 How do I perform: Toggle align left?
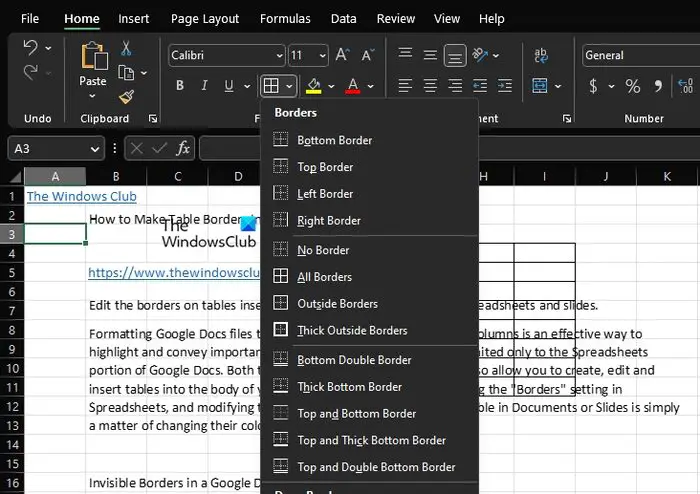405,85
